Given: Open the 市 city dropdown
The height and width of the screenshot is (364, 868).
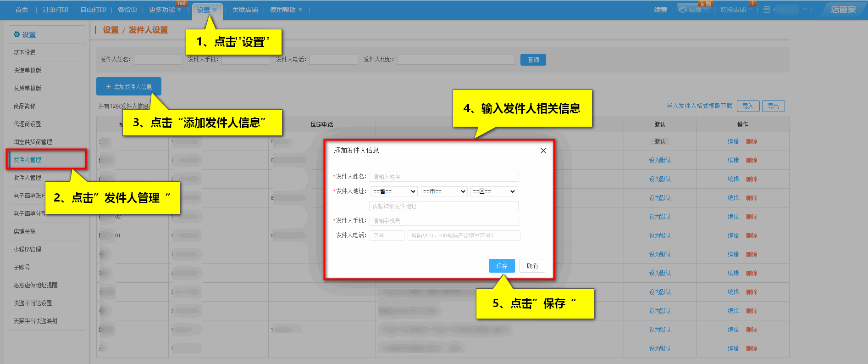Looking at the screenshot, I should [444, 191].
